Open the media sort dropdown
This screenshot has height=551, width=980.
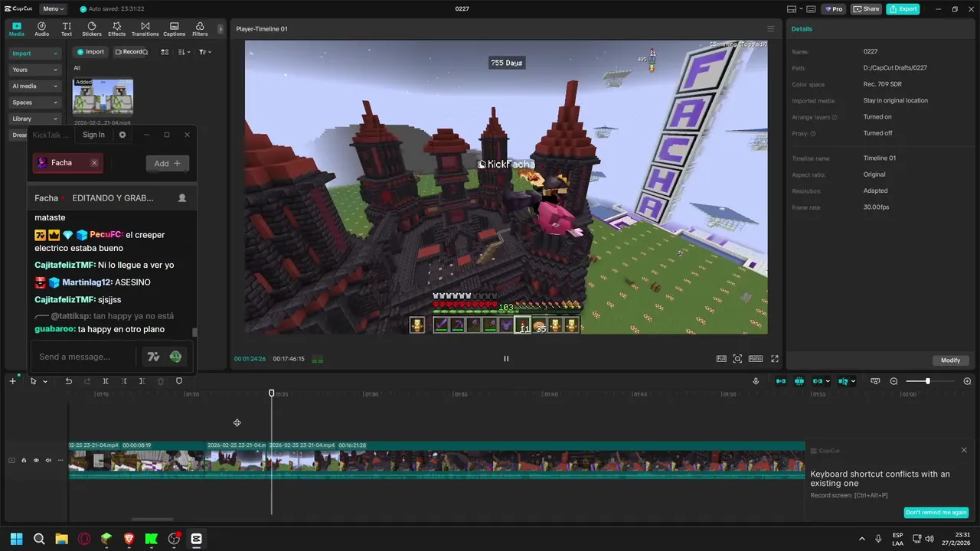[x=184, y=52]
